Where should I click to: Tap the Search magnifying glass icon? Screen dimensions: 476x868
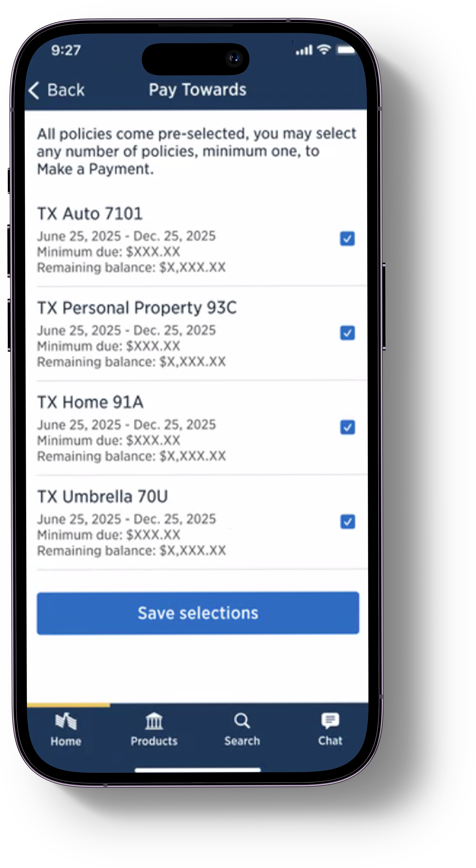242,721
